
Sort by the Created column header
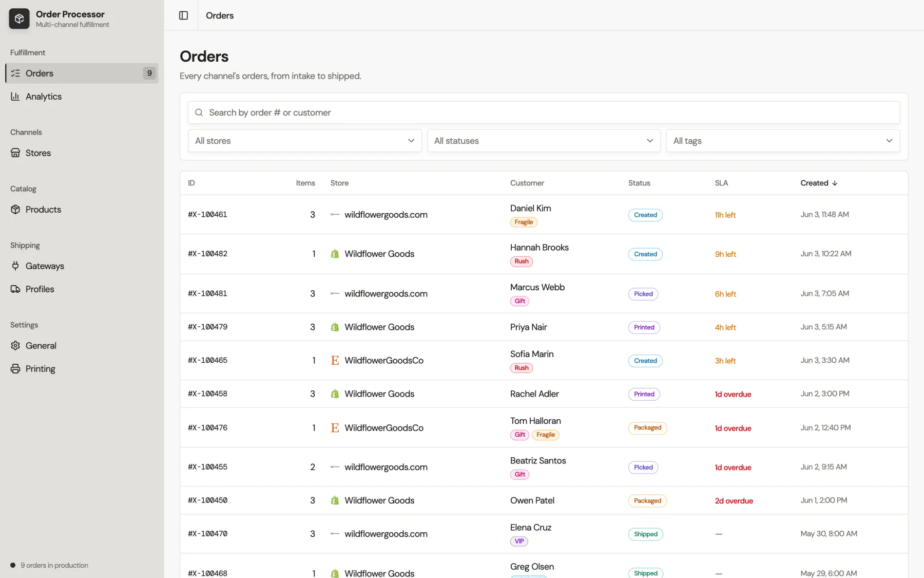click(x=819, y=183)
